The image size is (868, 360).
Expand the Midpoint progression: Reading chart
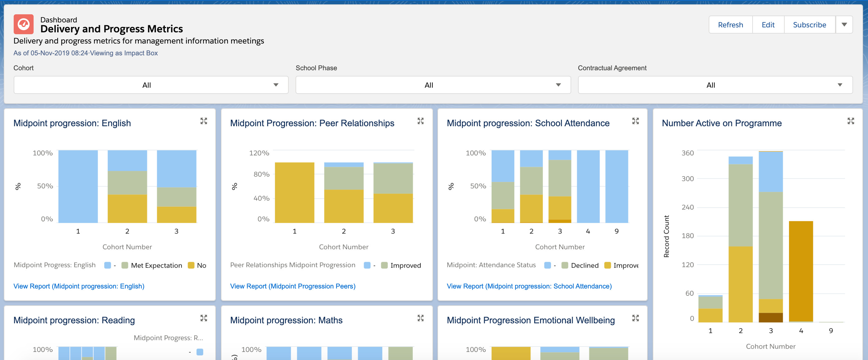(203, 318)
